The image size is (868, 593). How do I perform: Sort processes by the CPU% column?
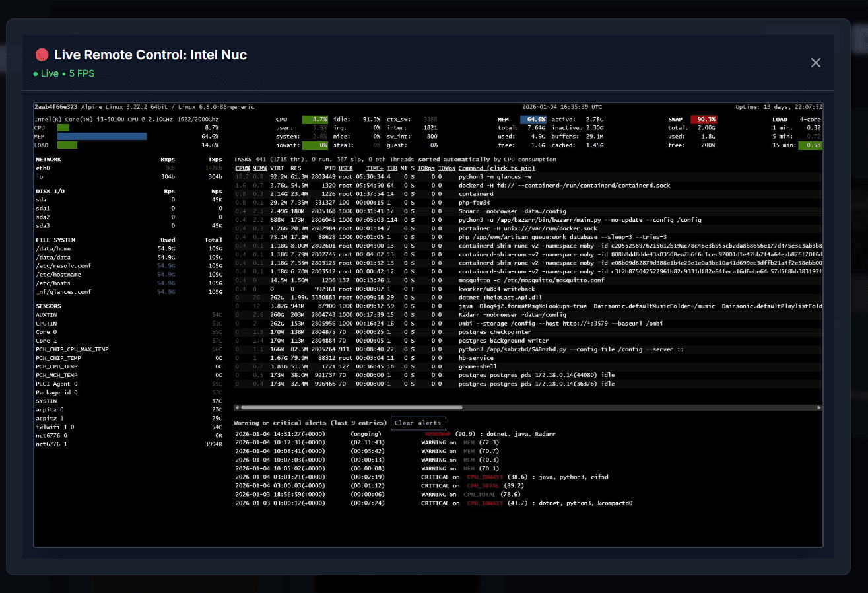(x=243, y=168)
